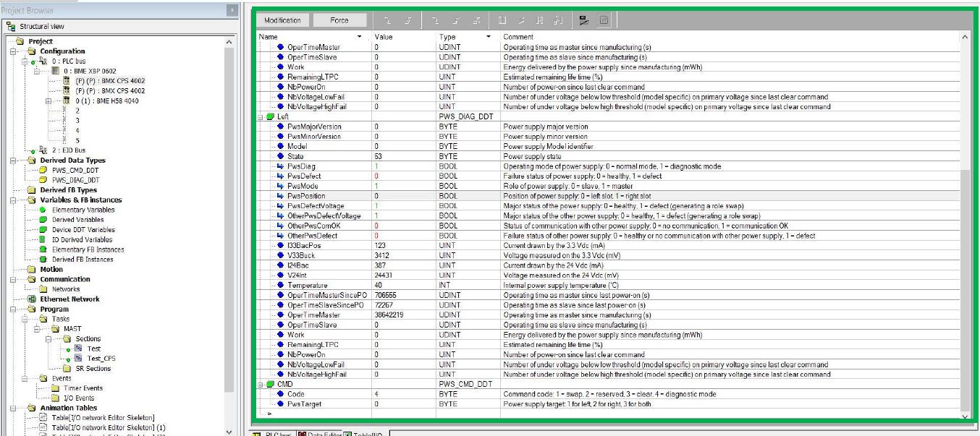Collapse the CMD PWS_CMD_DDT structure row
Screen dimensions: 980x436
pos(262,384)
